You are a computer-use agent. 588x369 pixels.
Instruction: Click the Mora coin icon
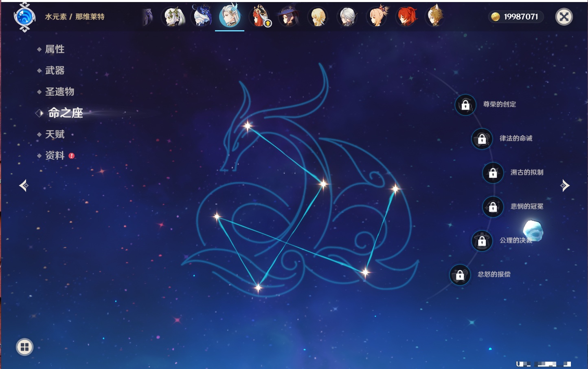[495, 17]
